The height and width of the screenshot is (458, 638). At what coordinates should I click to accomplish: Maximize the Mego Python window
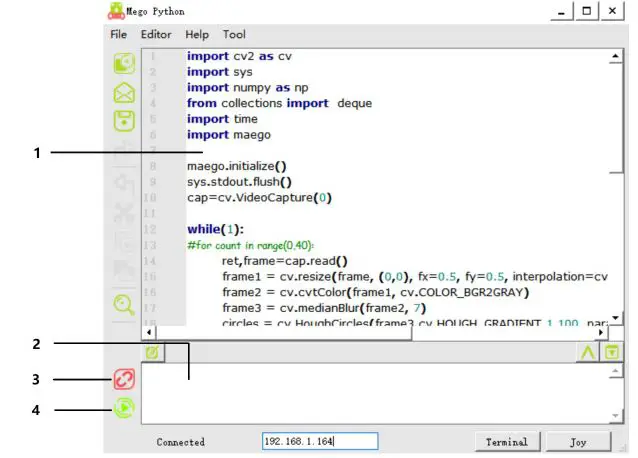pos(586,11)
